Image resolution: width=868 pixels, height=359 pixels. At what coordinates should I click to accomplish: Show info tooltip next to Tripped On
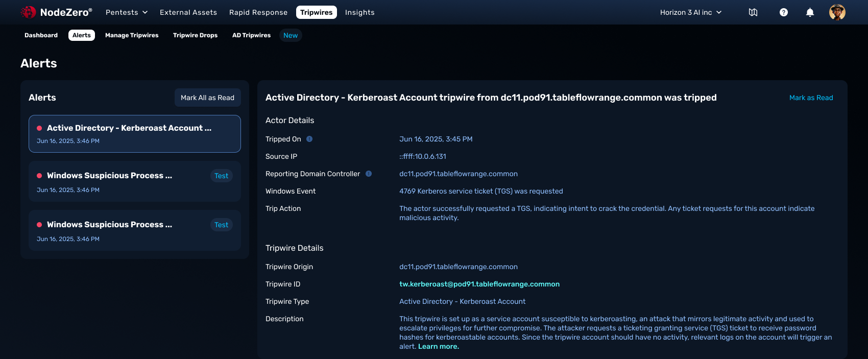point(309,139)
